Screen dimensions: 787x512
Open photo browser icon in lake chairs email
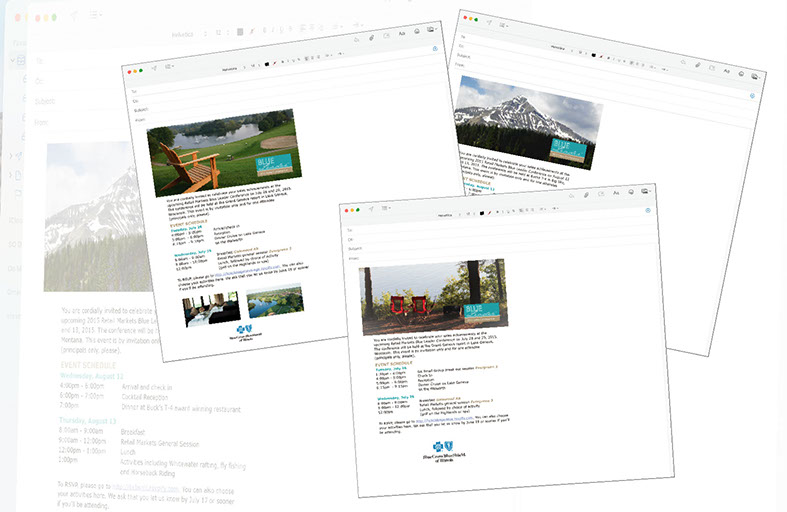point(646,190)
